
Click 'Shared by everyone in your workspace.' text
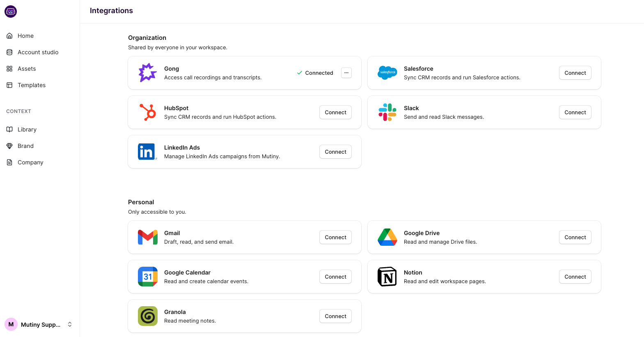[x=178, y=48]
